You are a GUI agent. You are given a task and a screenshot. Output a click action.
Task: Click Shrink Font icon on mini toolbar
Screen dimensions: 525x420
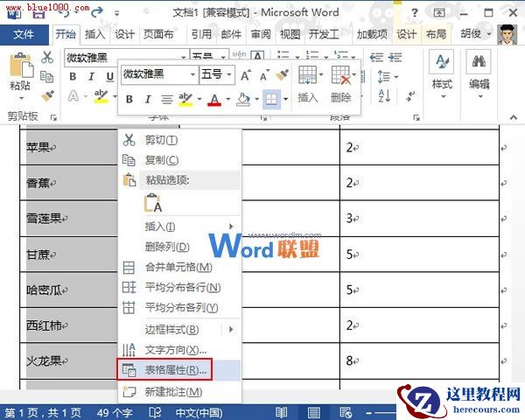click(264, 75)
